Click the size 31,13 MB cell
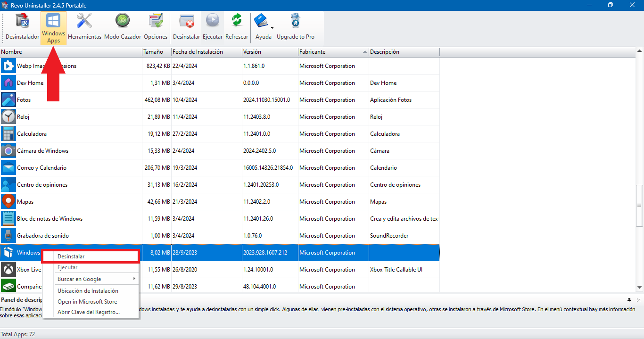This screenshot has height=339, width=644. (159, 185)
